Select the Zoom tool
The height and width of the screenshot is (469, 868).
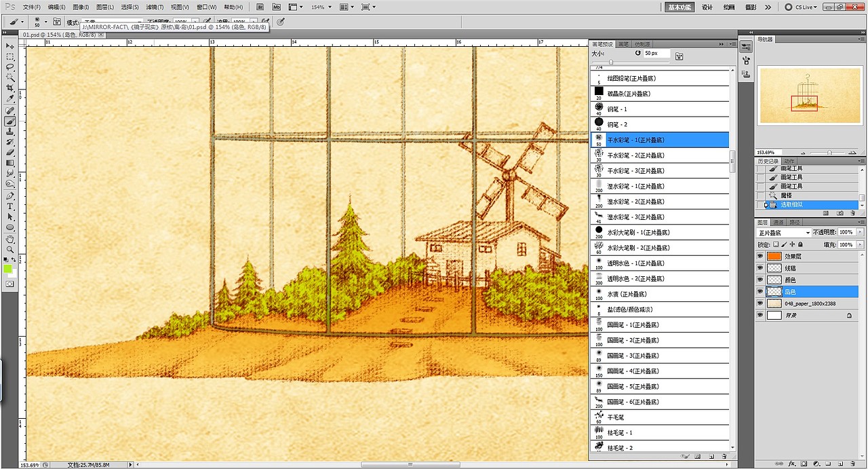(x=10, y=249)
